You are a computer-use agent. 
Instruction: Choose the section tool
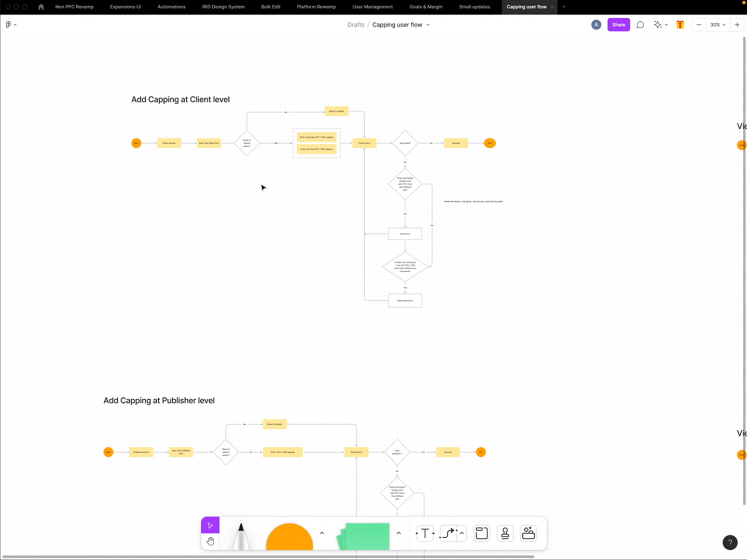click(x=481, y=533)
